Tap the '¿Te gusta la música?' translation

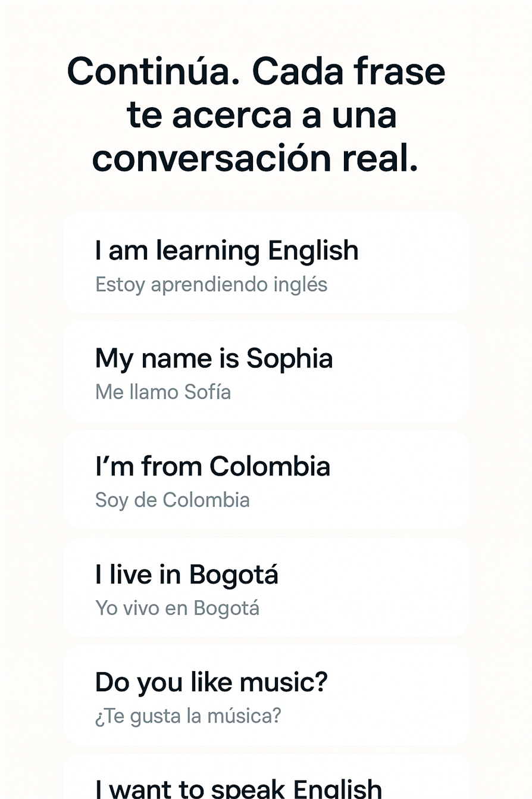tap(187, 716)
